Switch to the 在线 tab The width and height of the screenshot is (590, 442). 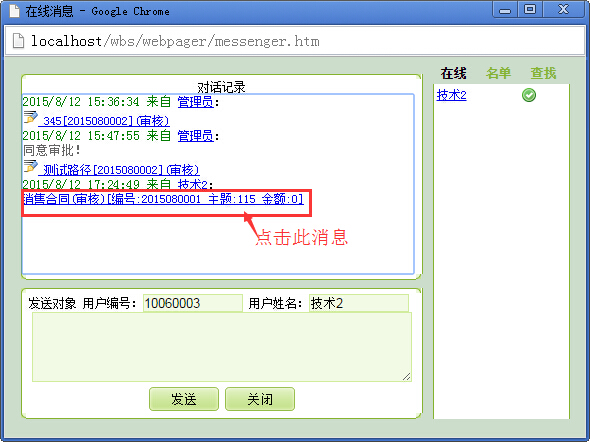point(453,73)
